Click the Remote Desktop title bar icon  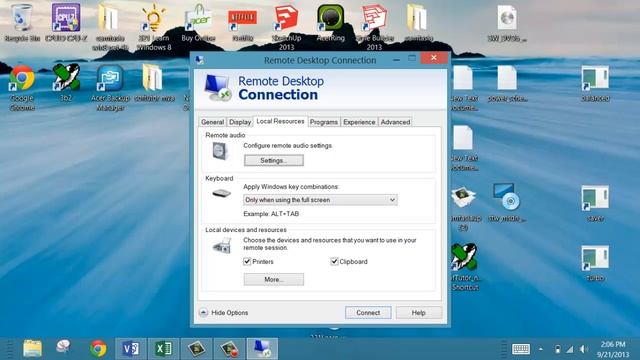tap(200, 60)
